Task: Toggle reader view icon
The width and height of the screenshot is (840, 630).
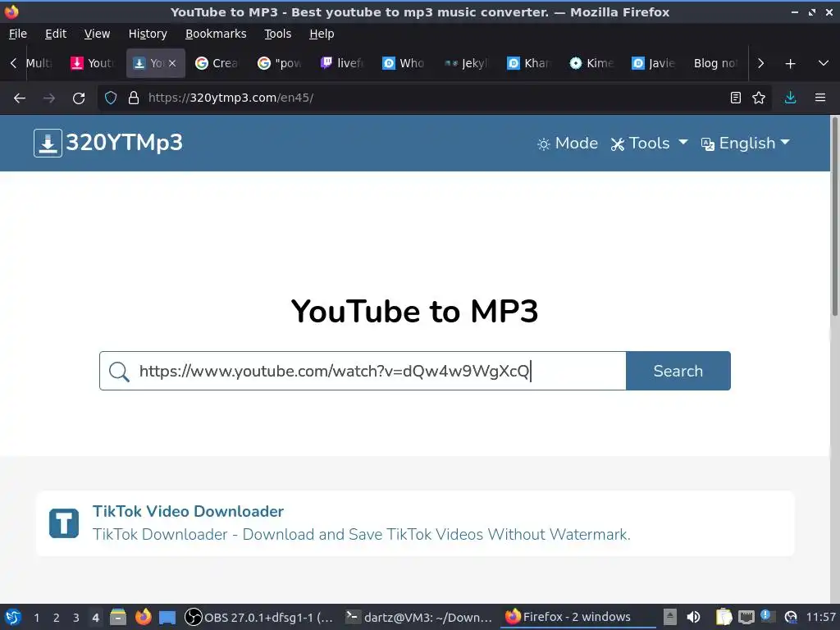Action: click(736, 98)
